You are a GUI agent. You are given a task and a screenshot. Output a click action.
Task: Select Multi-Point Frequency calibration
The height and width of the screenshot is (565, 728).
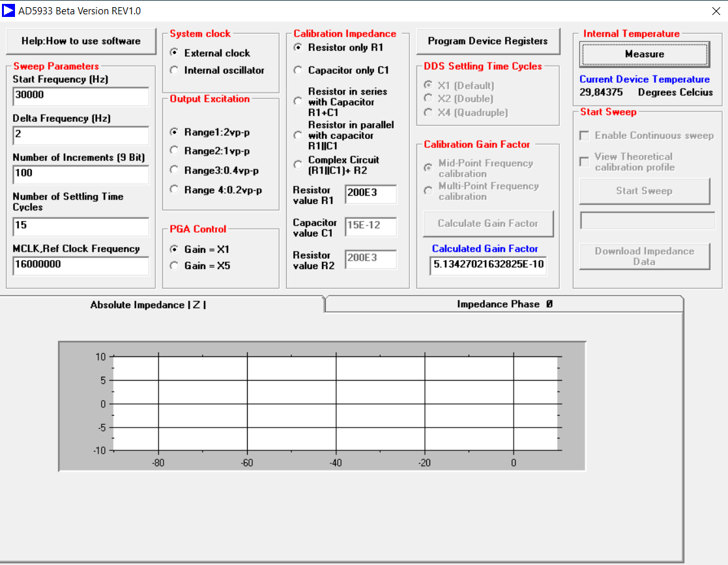point(482,191)
